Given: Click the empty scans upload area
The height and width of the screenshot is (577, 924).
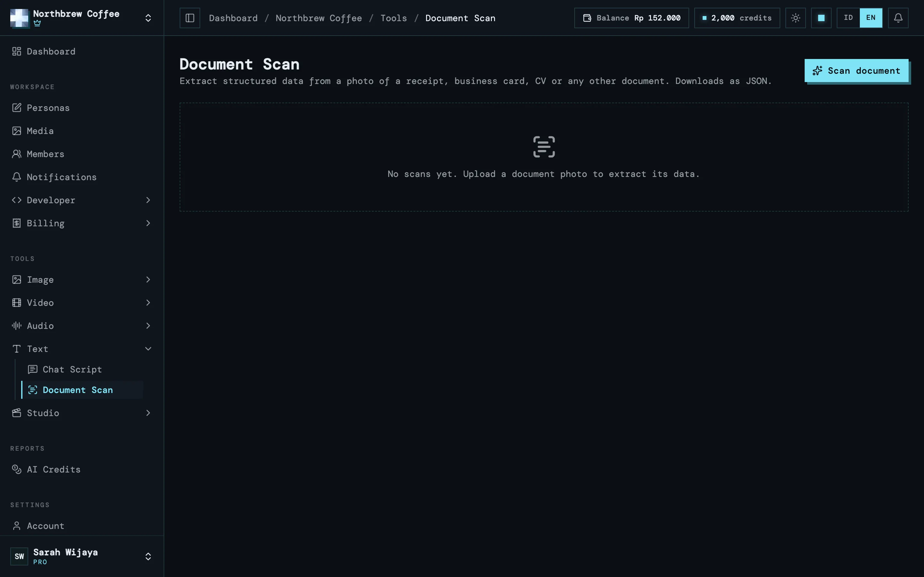Looking at the screenshot, I should (544, 157).
